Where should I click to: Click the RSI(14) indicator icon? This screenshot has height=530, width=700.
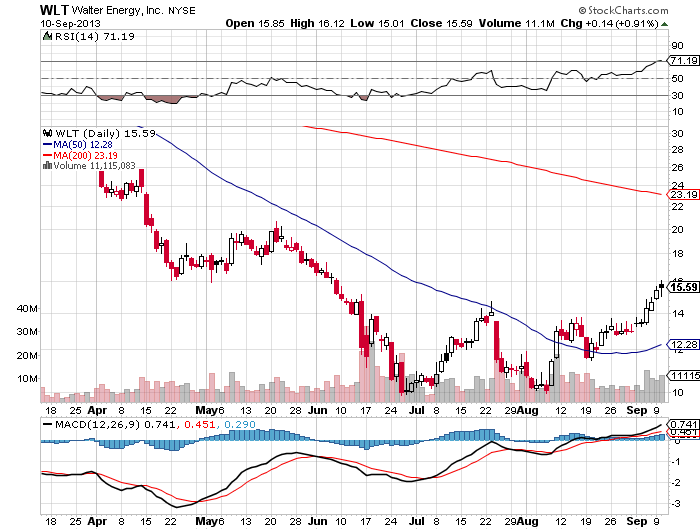click(x=47, y=36)
